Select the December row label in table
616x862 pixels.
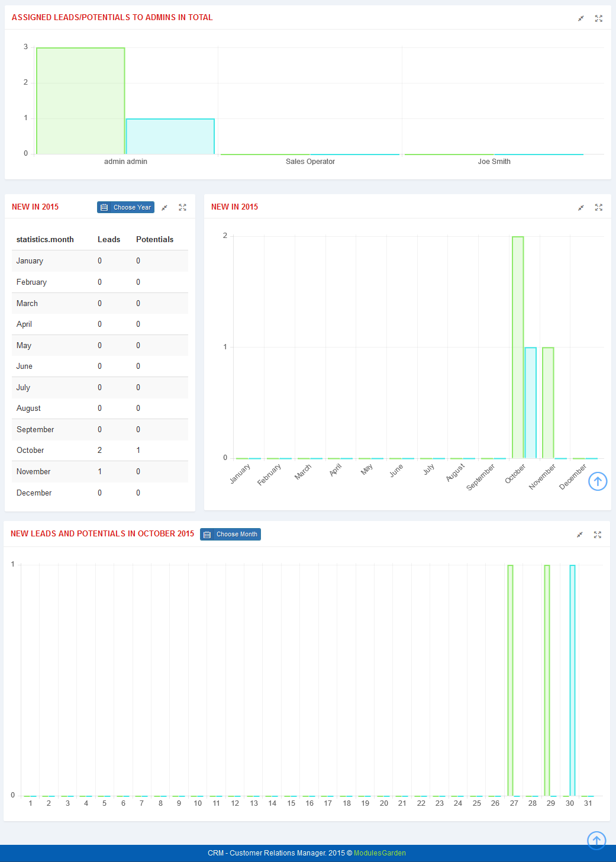click(34, 493)
